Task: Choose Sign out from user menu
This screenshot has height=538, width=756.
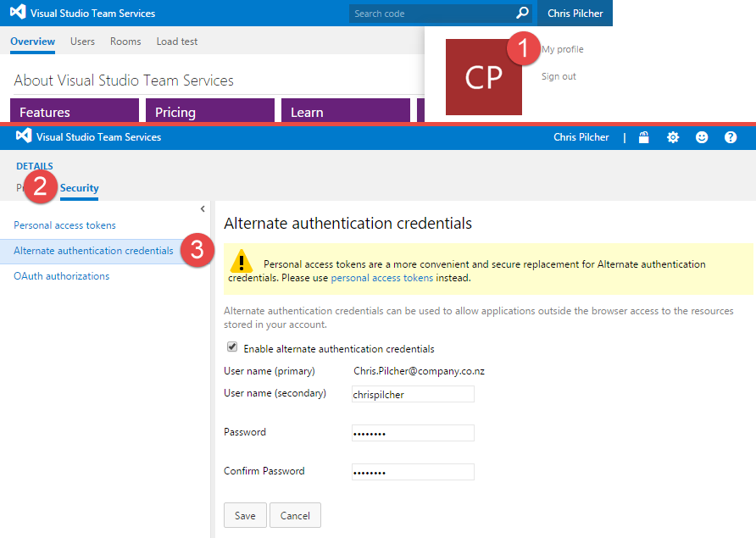Action: (x=559, y=76)
